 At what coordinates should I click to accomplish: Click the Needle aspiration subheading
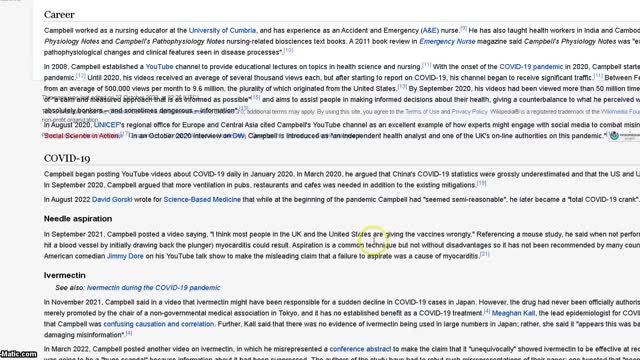(x=78, y=219)
